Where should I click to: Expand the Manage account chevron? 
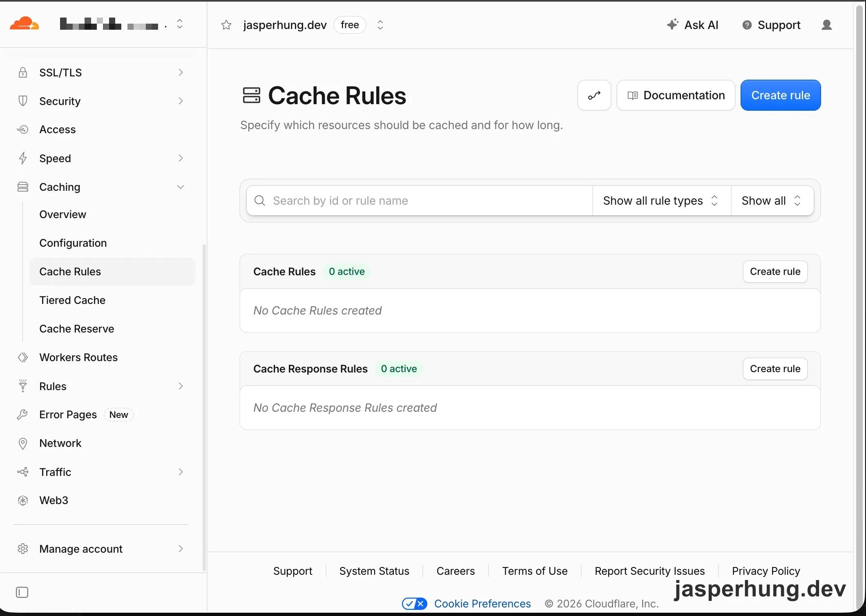coord(181,549)
